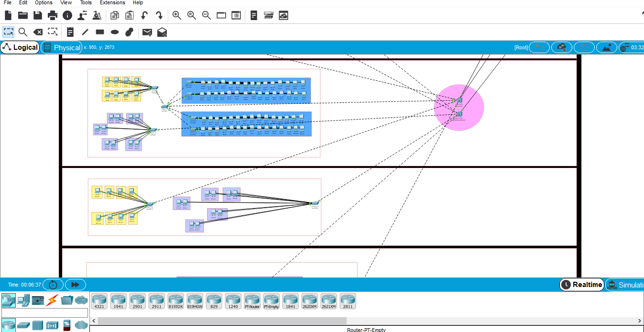The height and width of the screenshot is (332, 644).
Task: Select the Inspect magnifier tool
Action: coord(23,32)
